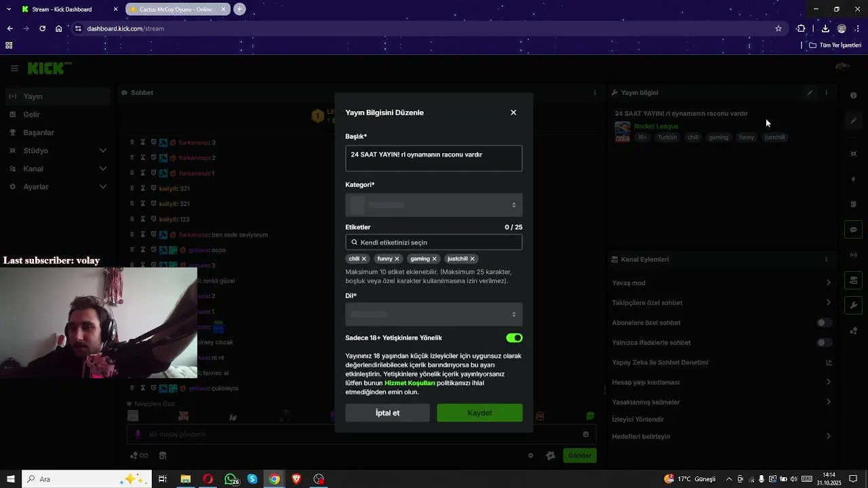Reload the page
This screenshot has height=488, width=868.
42,28
